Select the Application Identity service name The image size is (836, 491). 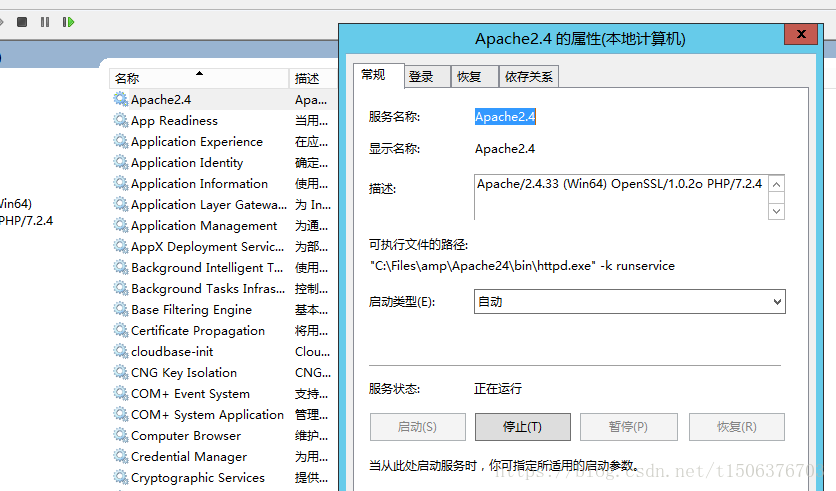187,163
